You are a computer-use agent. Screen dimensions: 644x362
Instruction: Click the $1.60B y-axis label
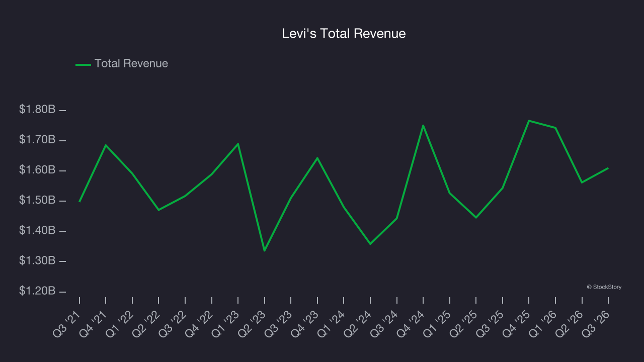coord(37,170)
